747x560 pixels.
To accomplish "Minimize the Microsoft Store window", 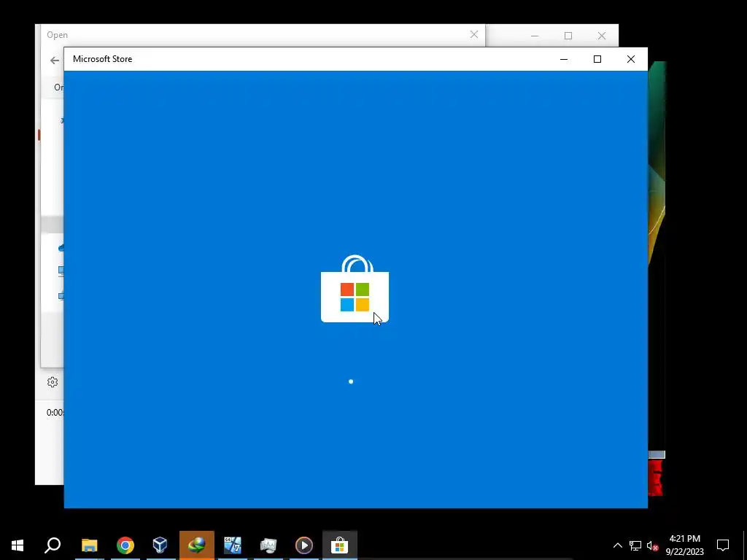I will click(564, 59).
